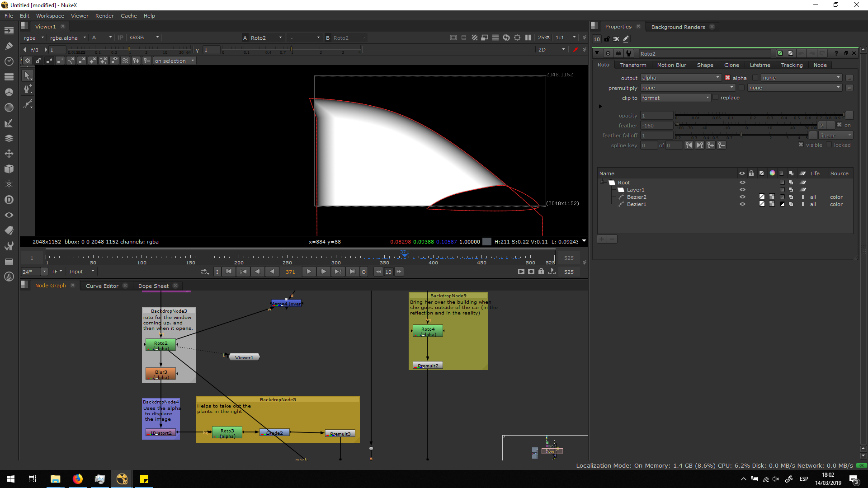This screenshot has width=868, height=488.
Task: Click the play forward button
Action: [309, 272]
